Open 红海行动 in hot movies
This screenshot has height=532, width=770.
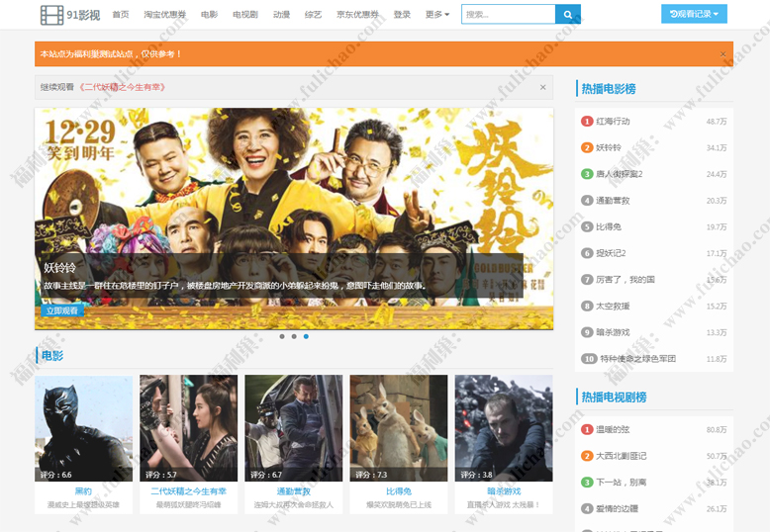[x=613, y=122]
